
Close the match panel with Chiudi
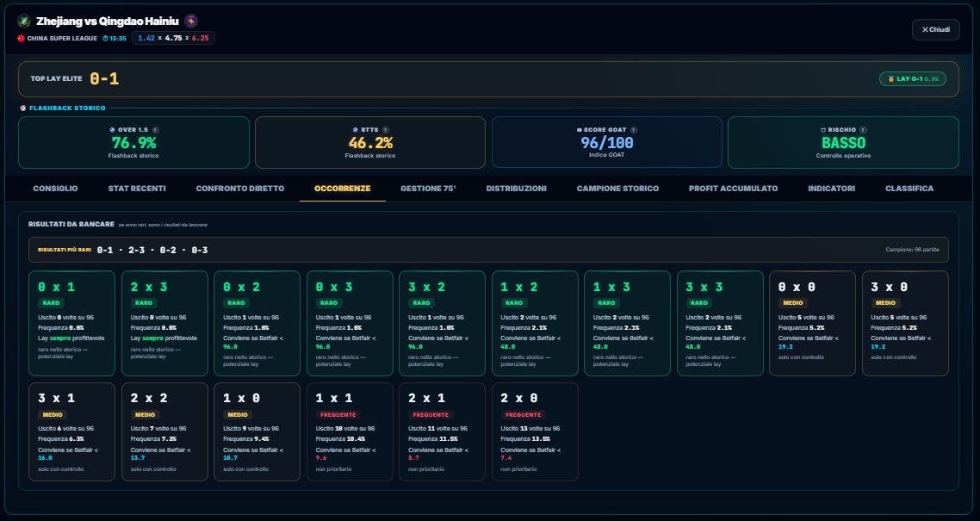935,29
